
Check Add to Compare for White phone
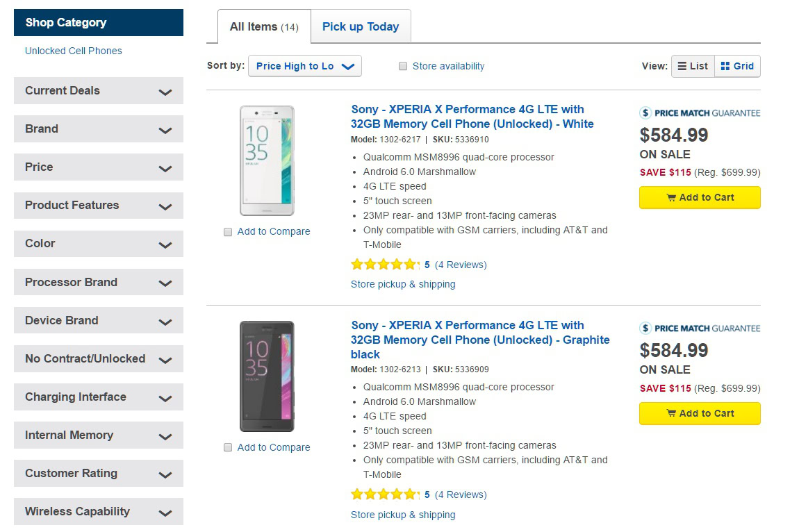coord(228,232)
